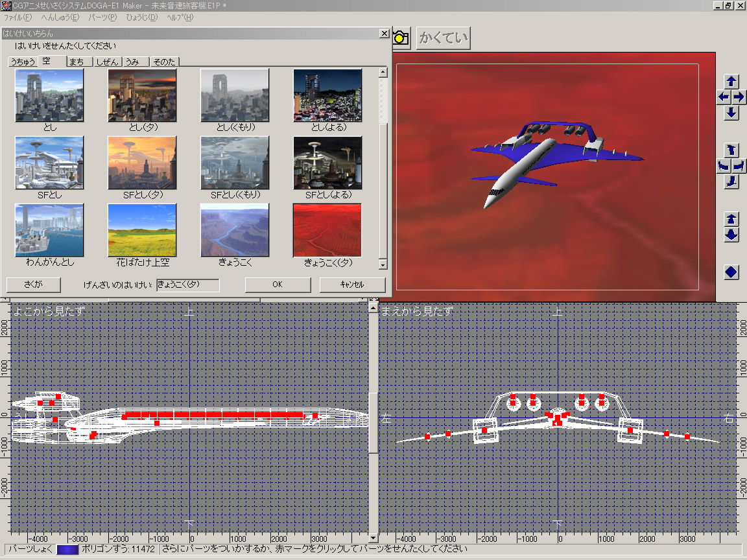The image size is (747, 560).
Task: Click the zoom-out double down arrow
Action: pos(731,235)
